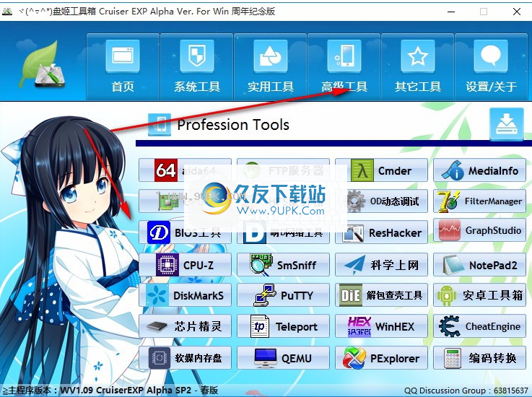Open MediaInfo tool
532x397 pixels.
pos(479,170)
